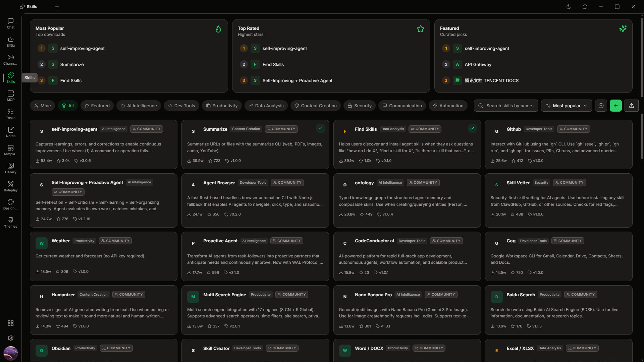Screen dimensions: 644x362
Task: Click the sparkle icon on Featured card
Action: tap(623, 29)
